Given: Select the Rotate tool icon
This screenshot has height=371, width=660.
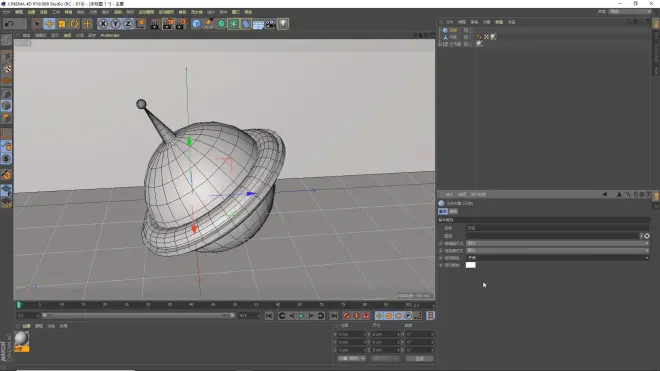Looking at the screenshot, I should click(x=75, y=24).
